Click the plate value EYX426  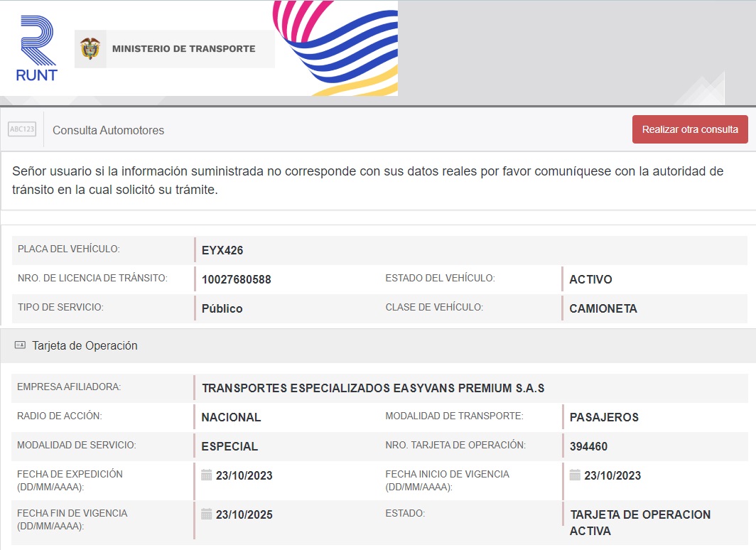click(x=222, y=250)
